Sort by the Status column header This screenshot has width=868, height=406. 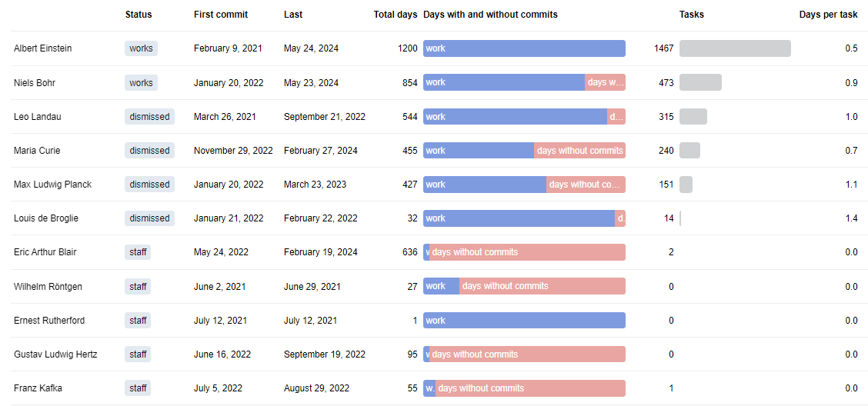(139, 15)
